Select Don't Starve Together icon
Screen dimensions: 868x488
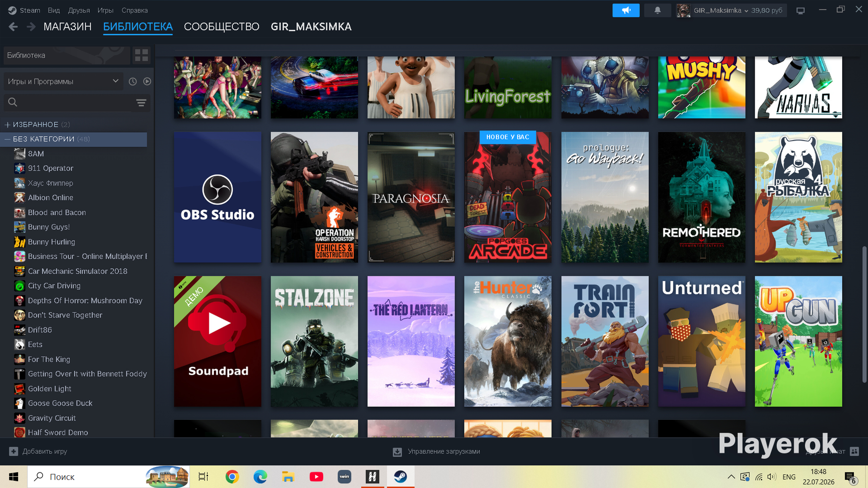pyautogui.click(x=20, y=315)
